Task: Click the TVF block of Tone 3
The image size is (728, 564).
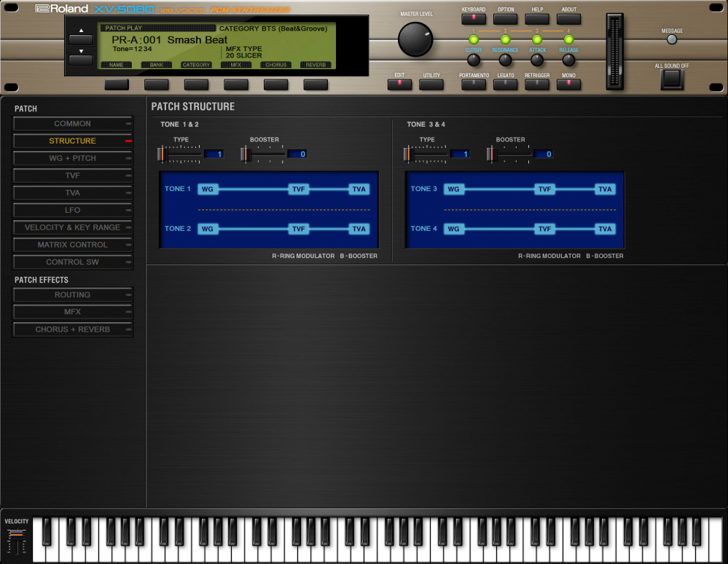Action: coord(544,189)
